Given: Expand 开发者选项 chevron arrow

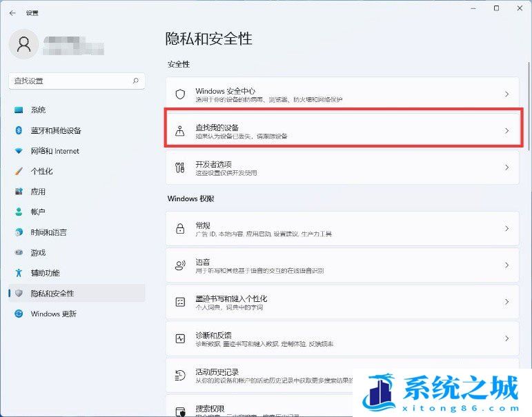Looking at the screenshot, I should click(507, 167).
